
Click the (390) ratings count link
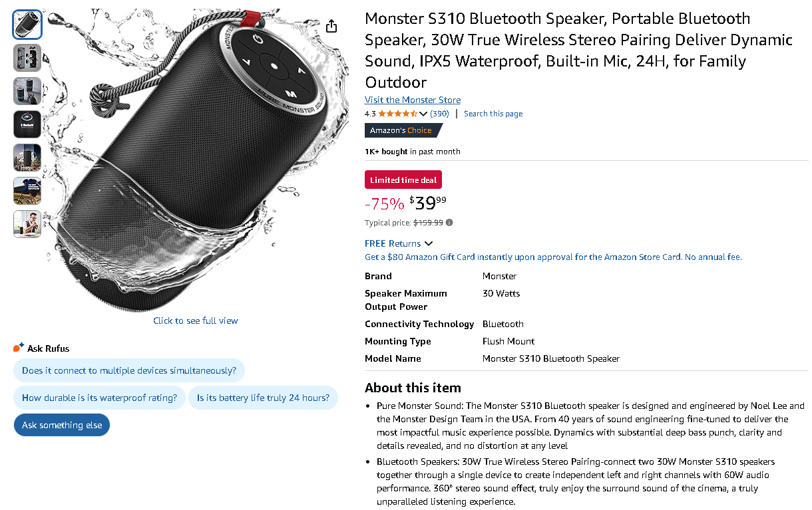(x=439, y=113)
